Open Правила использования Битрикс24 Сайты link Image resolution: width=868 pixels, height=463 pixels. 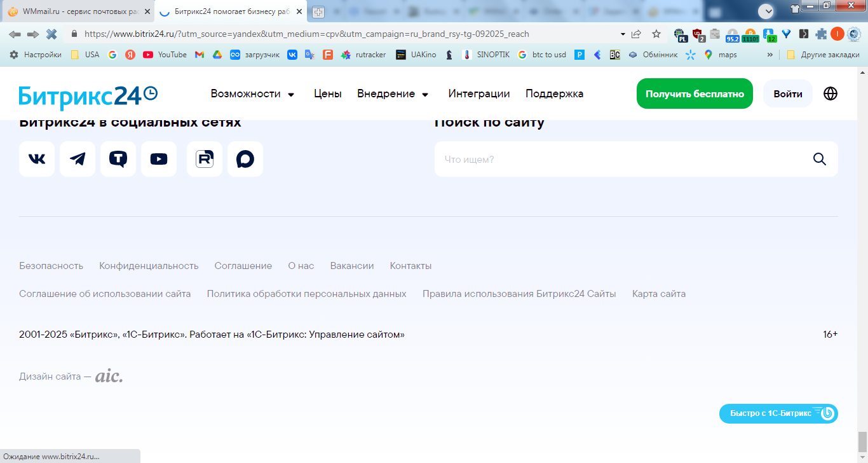(519, 294)
